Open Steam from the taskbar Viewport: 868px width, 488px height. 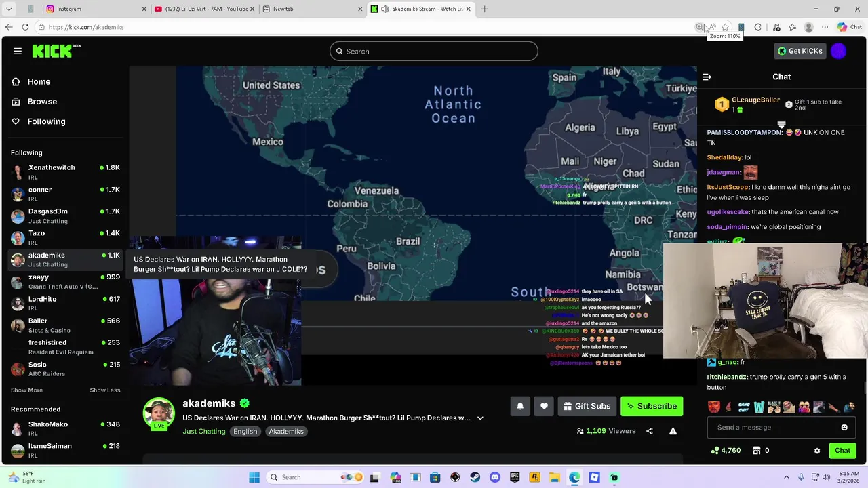(475, 477)
